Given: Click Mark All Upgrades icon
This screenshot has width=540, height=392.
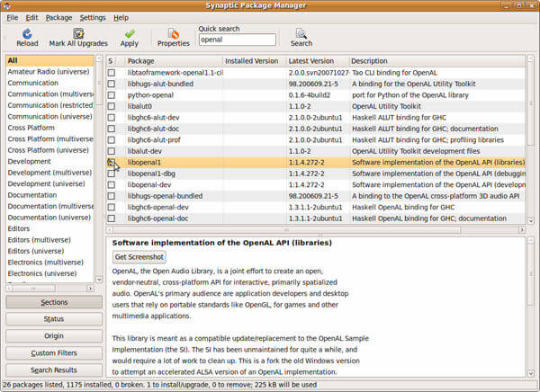Looking at the screenshot, I should 78,33.
